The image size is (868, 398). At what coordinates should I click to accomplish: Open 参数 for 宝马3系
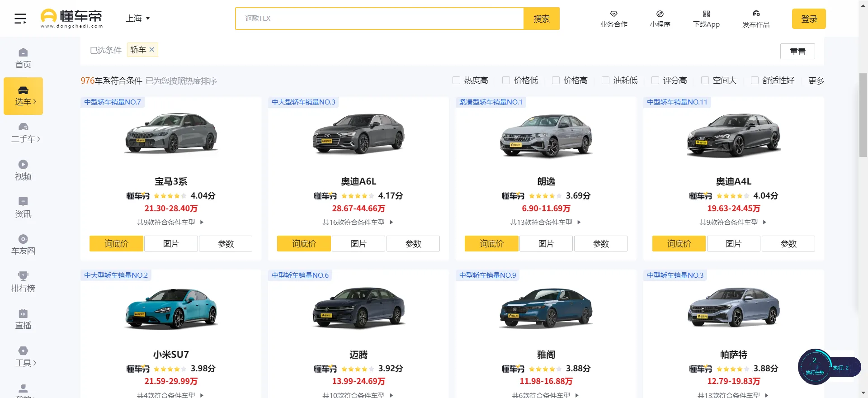pos(226,243)
